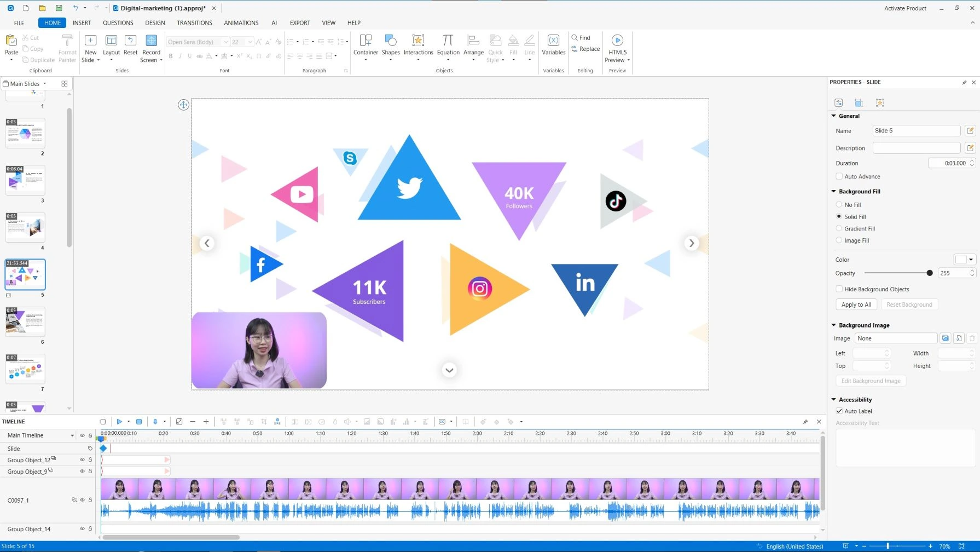
Task: Open the TRANSITIONS ribbon tab
Action: (194, 23)
